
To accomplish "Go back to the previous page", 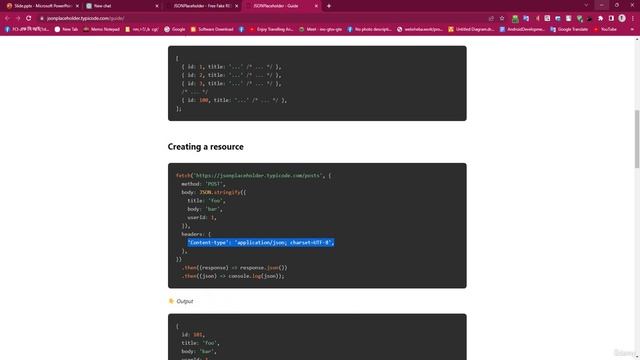I will pyautogui.click(x=7, y=18).
